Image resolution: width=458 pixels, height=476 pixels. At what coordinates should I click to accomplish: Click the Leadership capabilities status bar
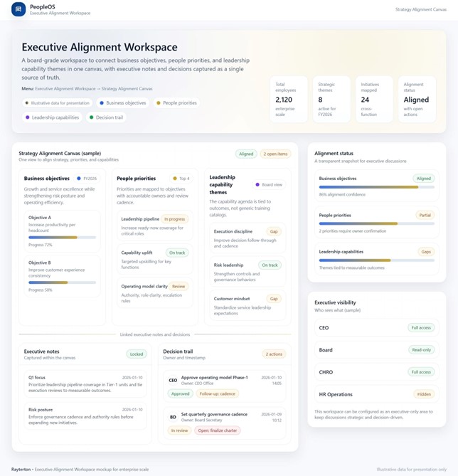(x=377, y=260)
